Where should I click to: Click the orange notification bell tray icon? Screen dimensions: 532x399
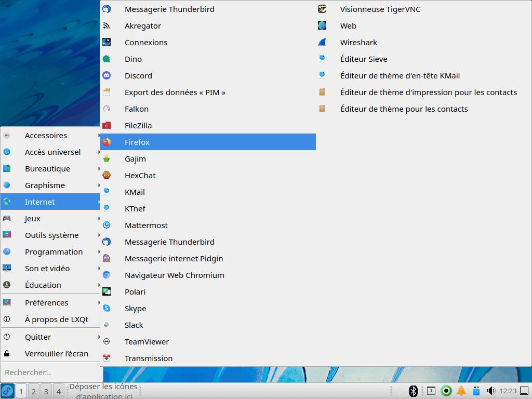pos(461,391)
